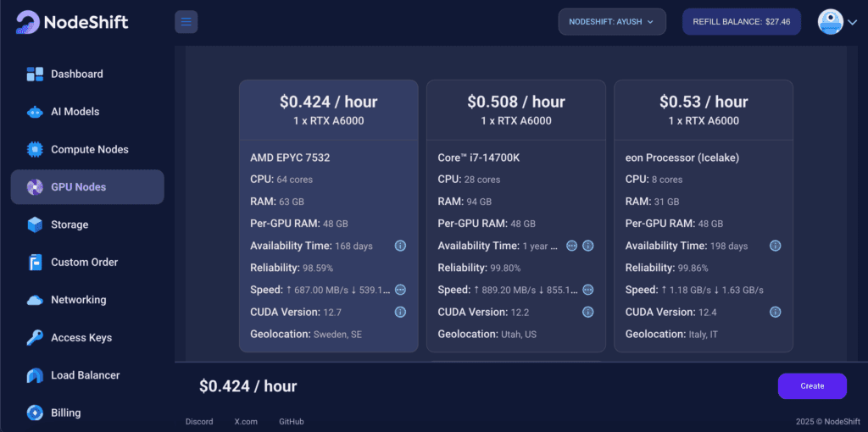Click the Load Balancer icon
Viewport: 868px width, 432px height.
click(35, 375)
